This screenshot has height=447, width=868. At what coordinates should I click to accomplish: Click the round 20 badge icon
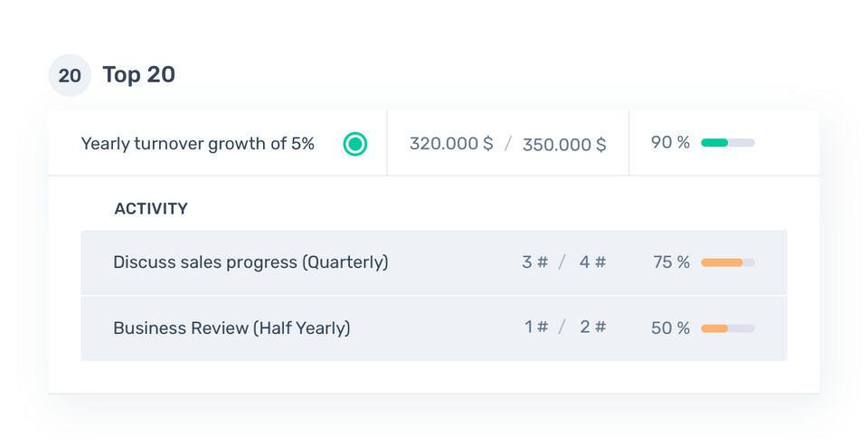point(70,75)
